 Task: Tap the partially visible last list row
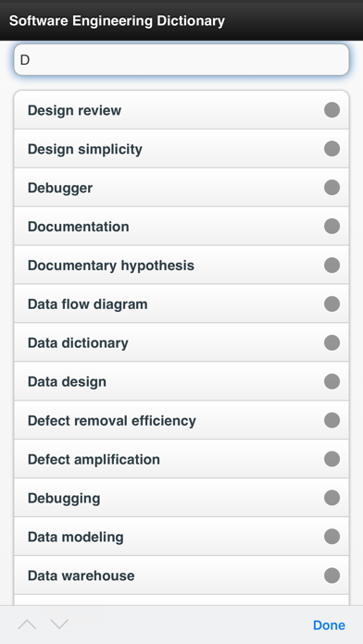181,601
